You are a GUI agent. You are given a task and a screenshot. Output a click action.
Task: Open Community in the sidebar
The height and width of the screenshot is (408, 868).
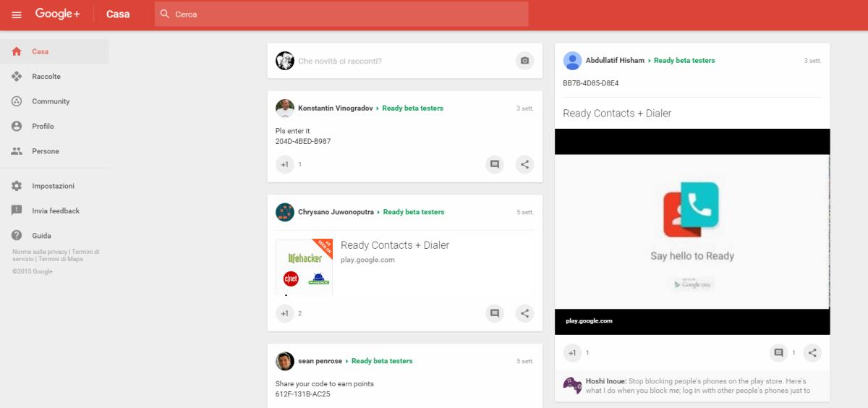pos(54,101)
